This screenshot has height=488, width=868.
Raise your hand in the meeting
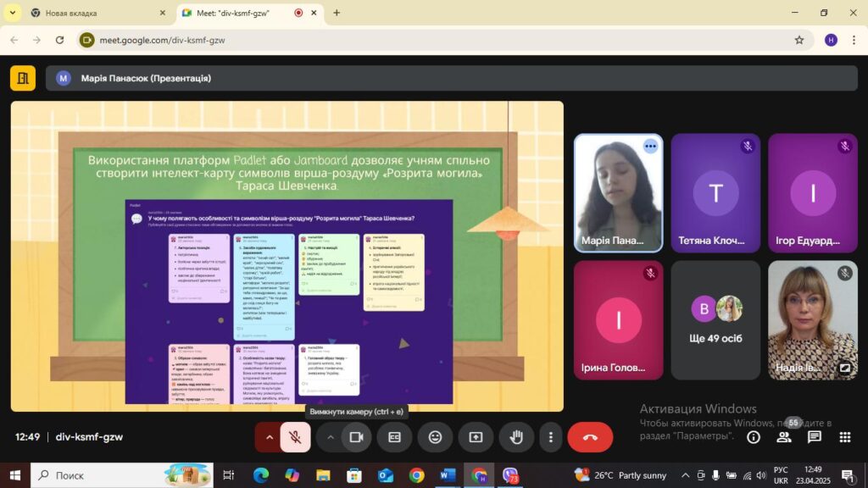click(x=516, y=437)
